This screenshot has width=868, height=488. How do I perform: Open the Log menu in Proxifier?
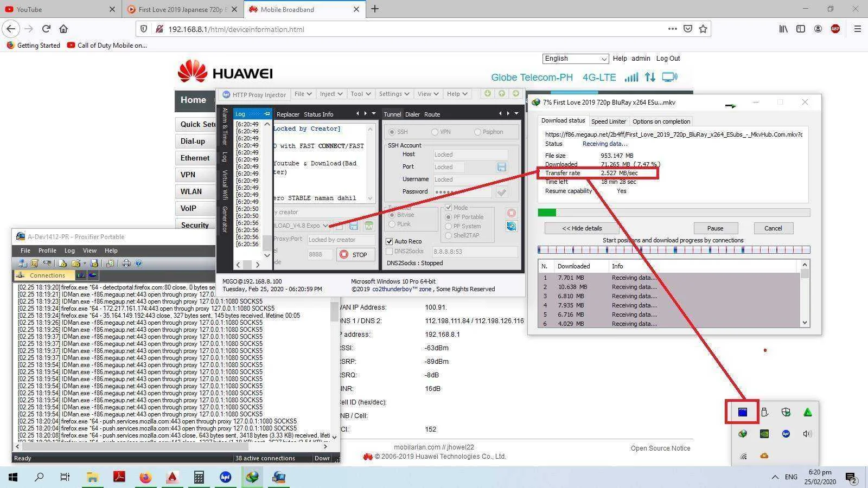69,251
